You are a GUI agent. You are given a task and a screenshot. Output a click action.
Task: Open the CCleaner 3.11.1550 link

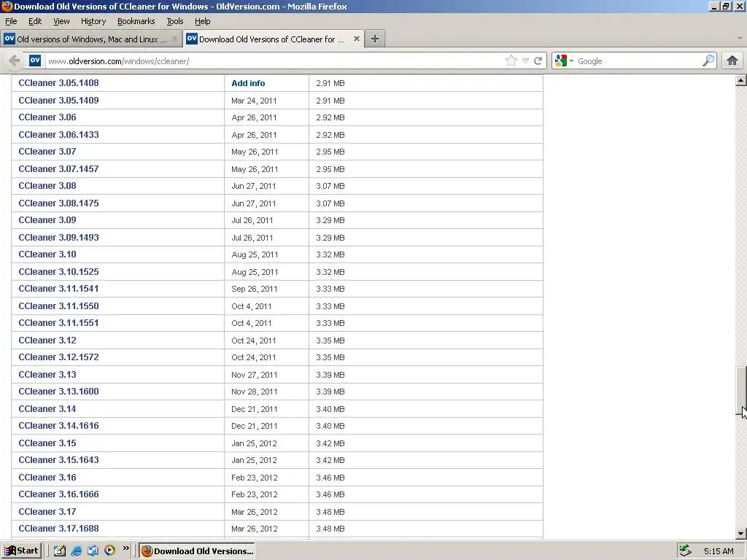coord(58,306)
